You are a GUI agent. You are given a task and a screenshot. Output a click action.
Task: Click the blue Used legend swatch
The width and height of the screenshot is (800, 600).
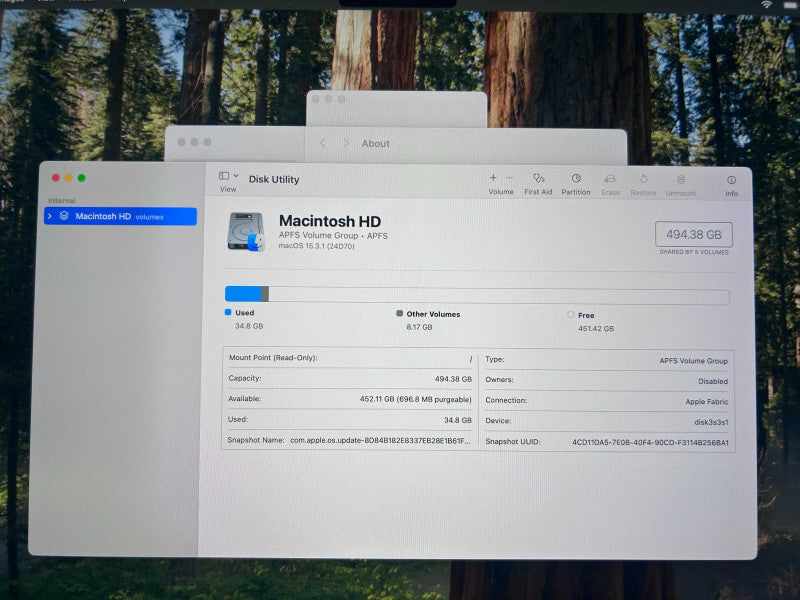(x=228, y=312)
